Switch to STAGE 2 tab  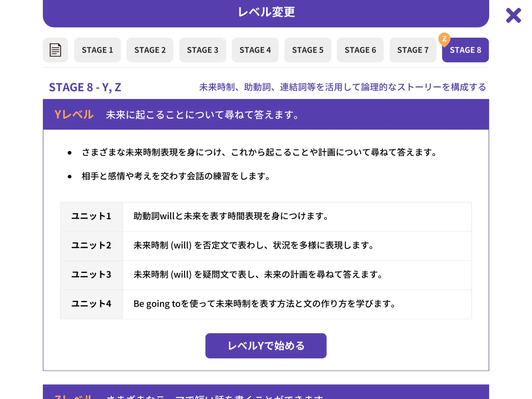pyautogui.click(x=150, y=50)
